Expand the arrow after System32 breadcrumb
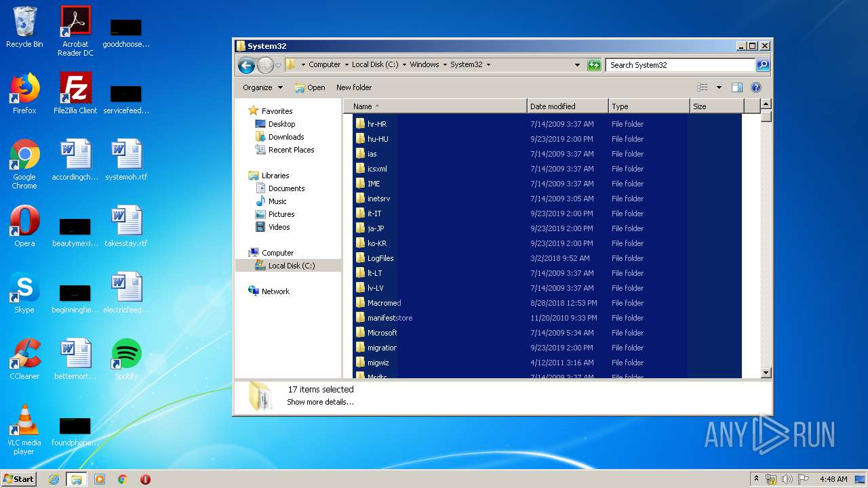The image size is (868, 488). point(488,65)
